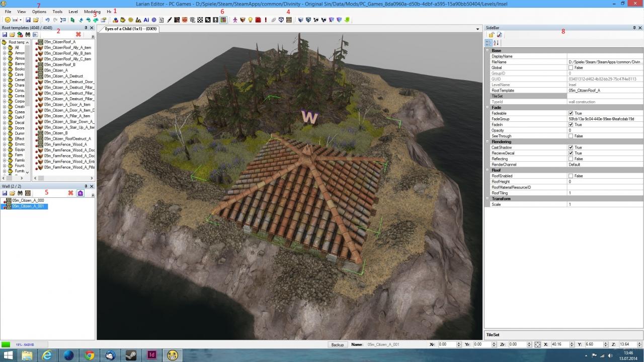The width and height of the screenshot is (644, 362).
Task: Click the binoculars icon in Root templates panel
Action: pos(28,34)
